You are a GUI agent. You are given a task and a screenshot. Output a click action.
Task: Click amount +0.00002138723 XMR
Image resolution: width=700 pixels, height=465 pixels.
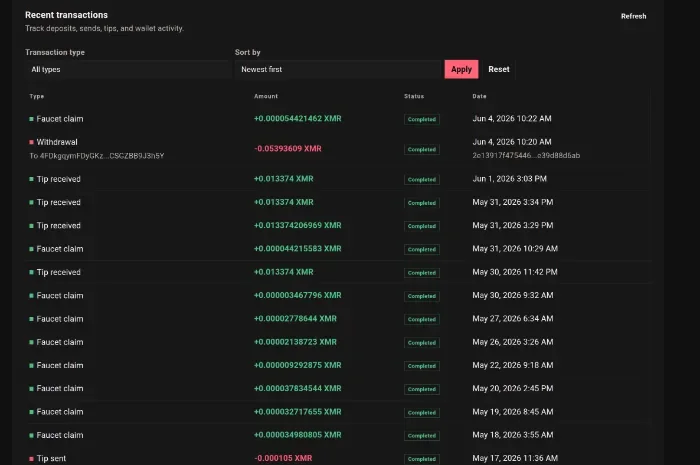click(295, 342)
